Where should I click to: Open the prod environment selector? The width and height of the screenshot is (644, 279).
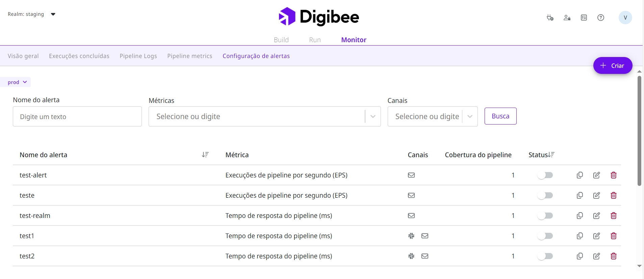(x=17, y=82)
